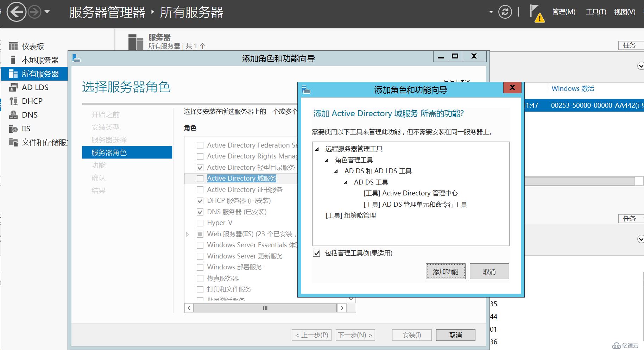Click roles list scroll-right arrow
Image resolution: width=644 pixels, height=350 pixels.
click(342, 308)
